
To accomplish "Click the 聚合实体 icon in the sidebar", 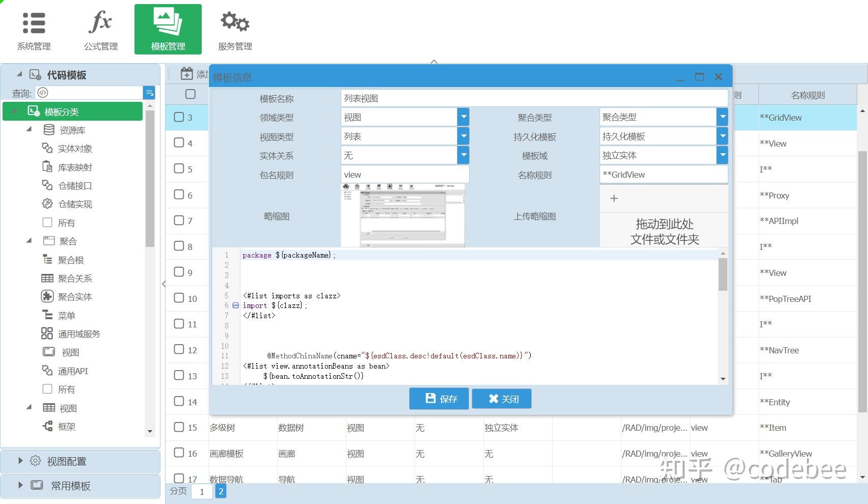I will coord(47,296).
